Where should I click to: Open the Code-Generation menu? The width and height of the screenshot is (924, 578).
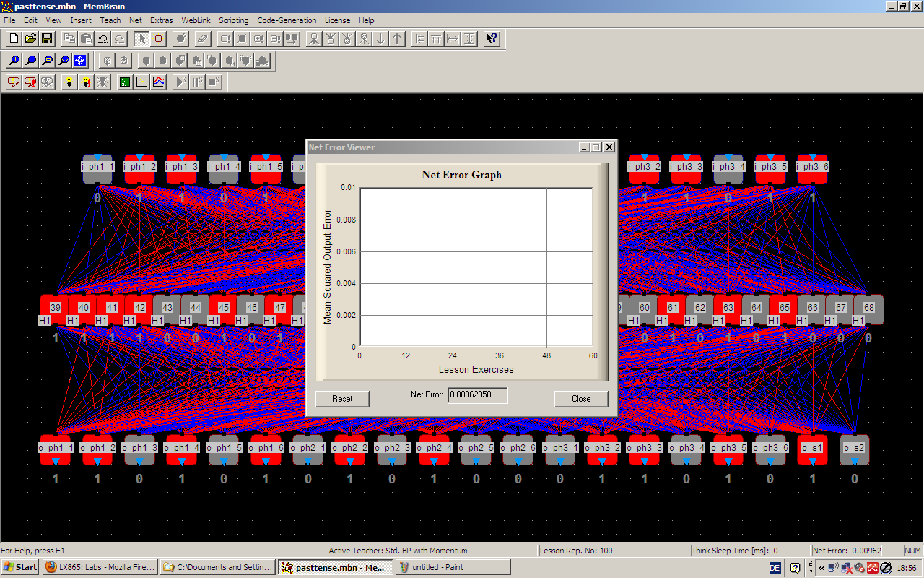point(287,20)
